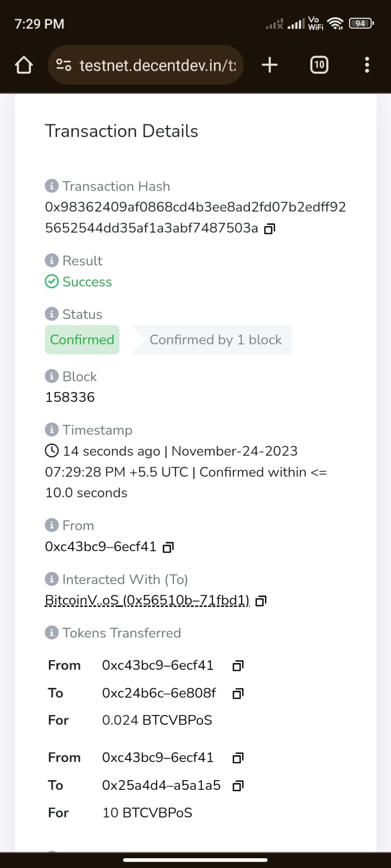
Task: Tap info icon next to Result
Action: pyautogui.click(x=52, y=260)
